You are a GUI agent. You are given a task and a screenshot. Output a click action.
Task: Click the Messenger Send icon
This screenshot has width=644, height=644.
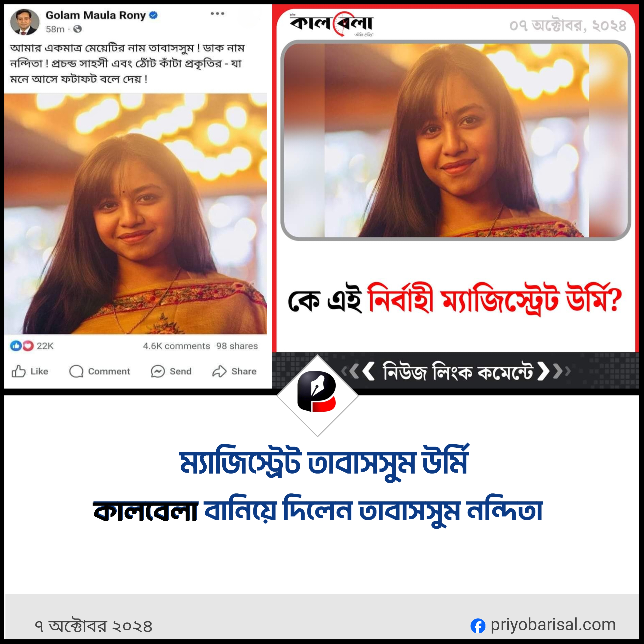pos(158,371)
